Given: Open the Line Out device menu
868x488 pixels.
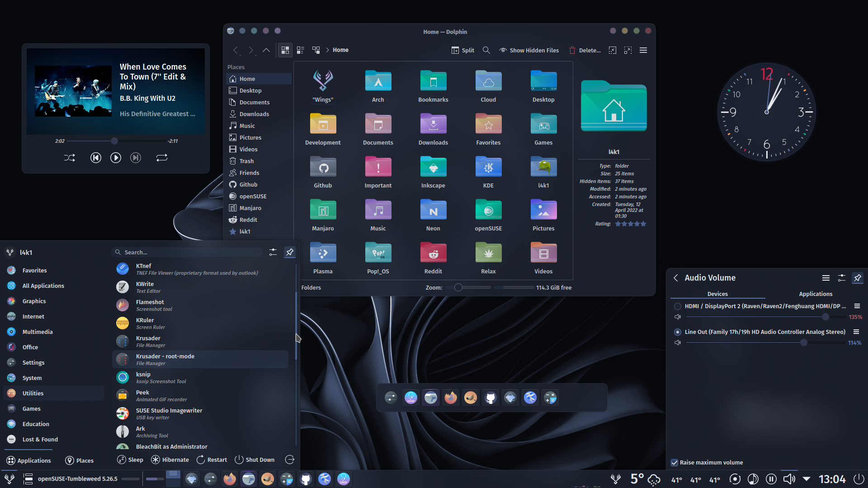Looking at the screenshot, I should coord(856,332).
